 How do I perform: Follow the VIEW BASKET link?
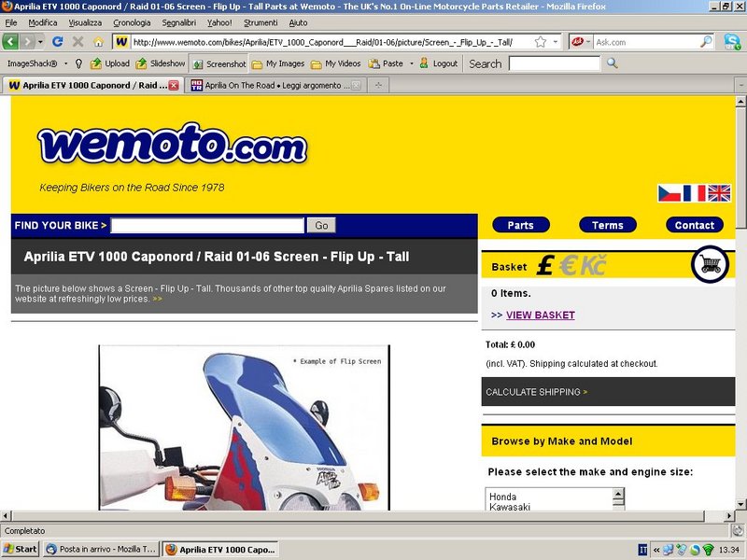tap(541, 315)
